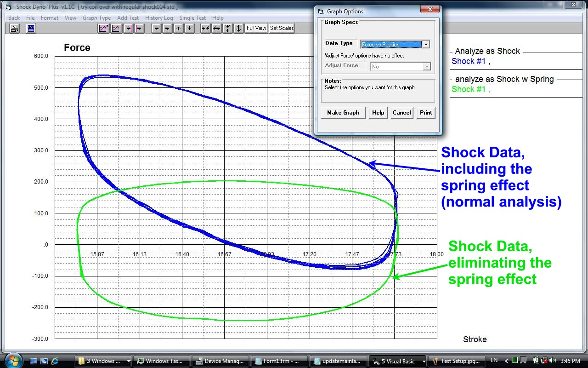The height and width of the screenshot is (368, 588).
Task: Select blue 'Shock #1' legend entry
Action: tap(471, 61)
